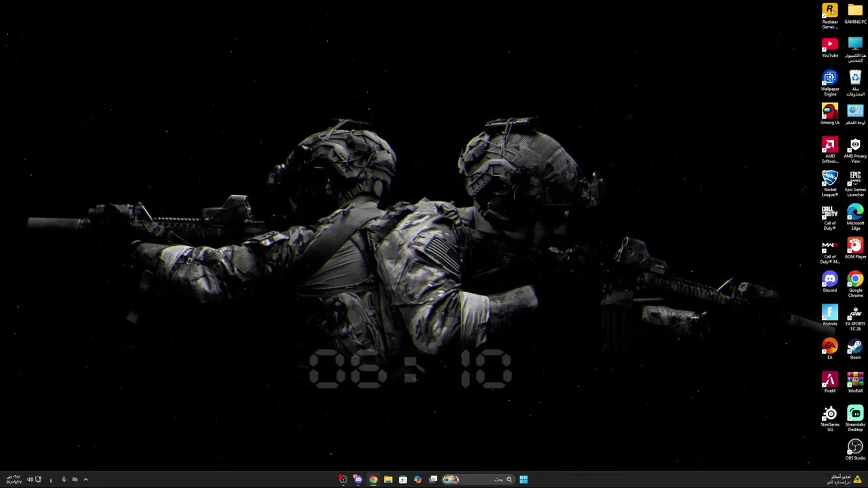Select GOM Player desktop icon
This screenshot has height=488, width=868.
[x=855, y=248]
